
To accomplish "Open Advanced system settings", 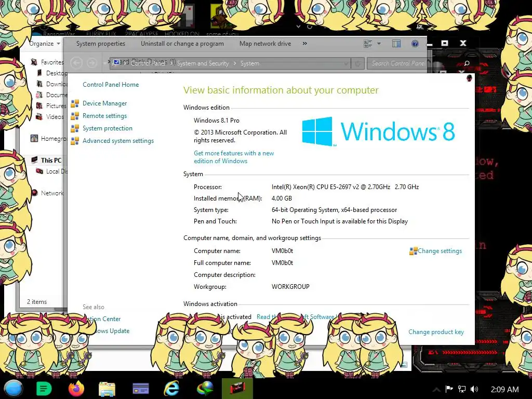I will tap(118, 141).
